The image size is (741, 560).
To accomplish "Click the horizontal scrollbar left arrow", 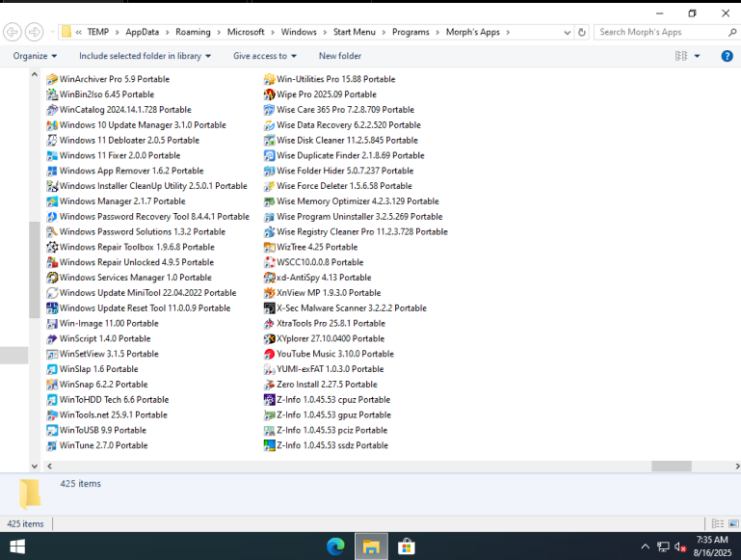I will click(x=49, y=467).
